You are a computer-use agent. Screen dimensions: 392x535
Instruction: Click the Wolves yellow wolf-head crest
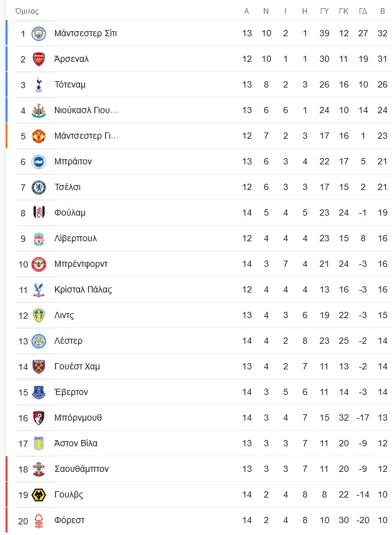[39, 495]
